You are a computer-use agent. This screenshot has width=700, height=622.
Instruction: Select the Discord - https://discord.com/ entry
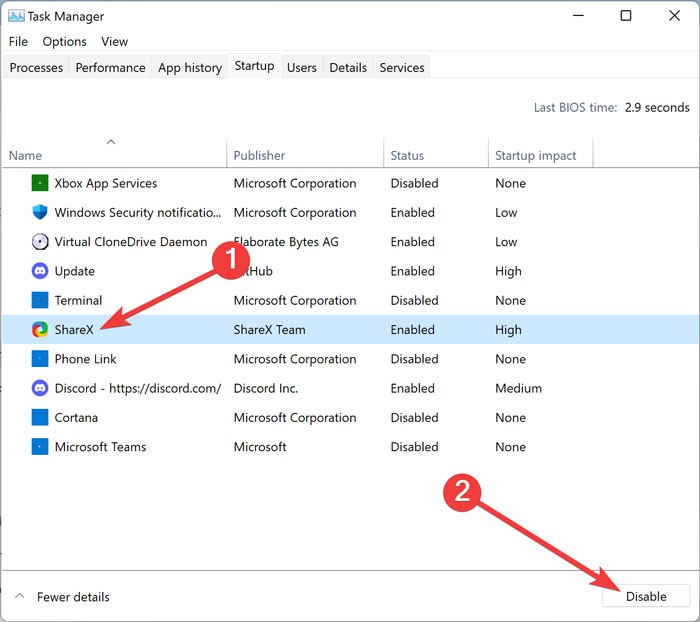tap(138, 388)
